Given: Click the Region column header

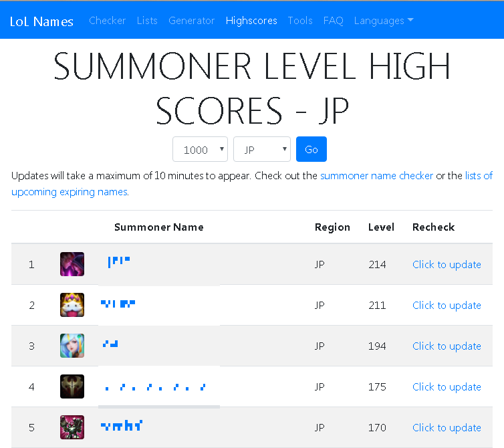Looking at the screenshot, I should click(332, 227).
